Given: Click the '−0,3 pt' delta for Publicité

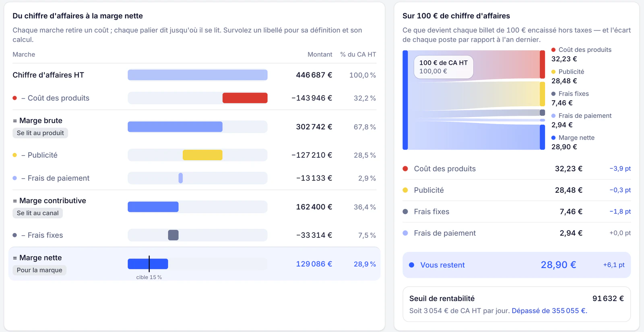Looking at the screenshot, I should [x=620, y=190].
